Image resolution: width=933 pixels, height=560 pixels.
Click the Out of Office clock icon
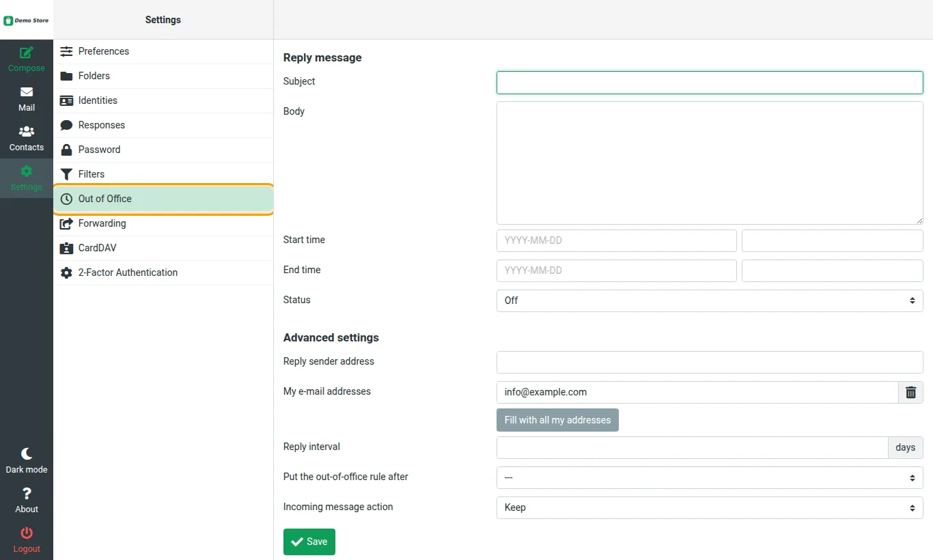point(66,199)
